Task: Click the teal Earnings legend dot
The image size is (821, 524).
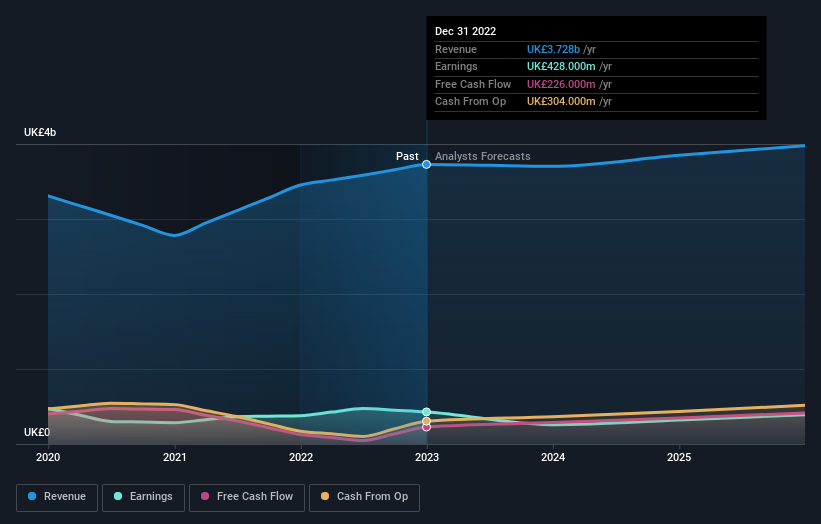Action: [118, 496]
